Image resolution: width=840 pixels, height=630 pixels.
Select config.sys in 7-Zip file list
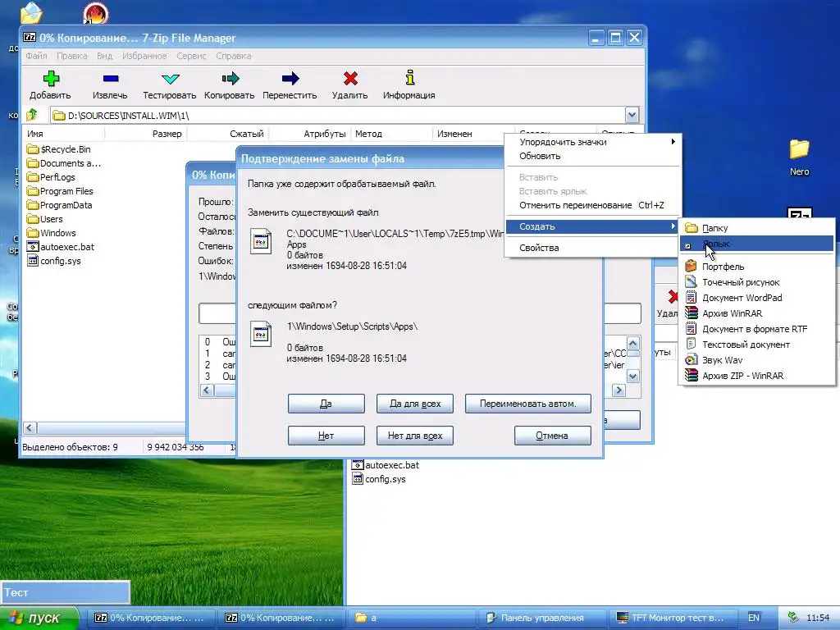(x=54, y=261)
